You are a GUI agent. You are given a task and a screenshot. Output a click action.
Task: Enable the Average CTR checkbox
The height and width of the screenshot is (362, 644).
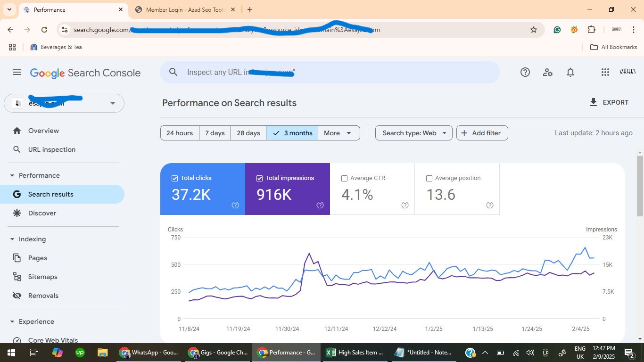pyautogui.click(x=344, y=178)
